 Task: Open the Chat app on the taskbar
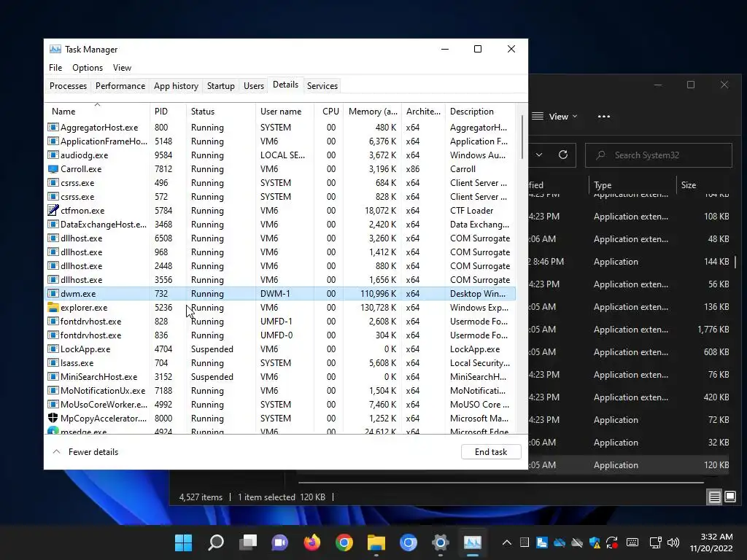(279, 542)
